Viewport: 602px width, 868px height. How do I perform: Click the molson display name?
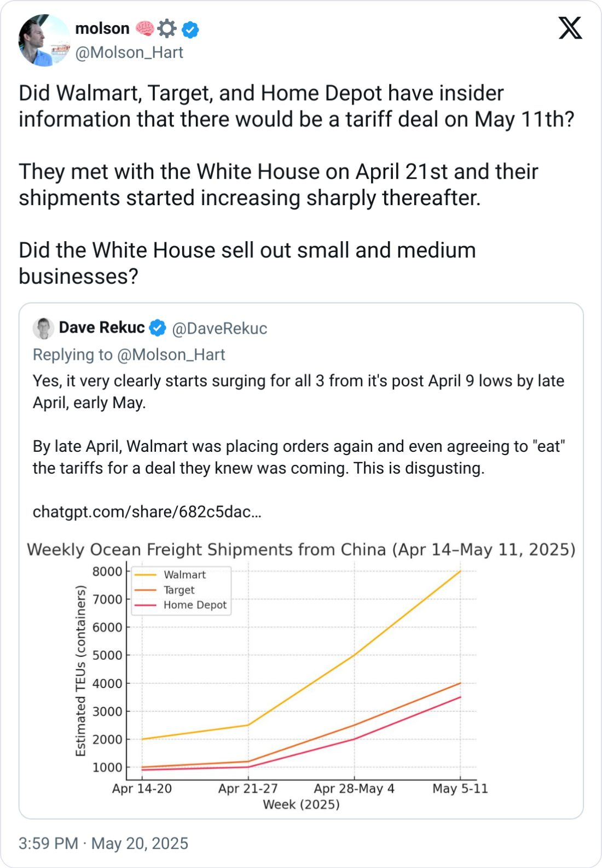coord(102,28)
